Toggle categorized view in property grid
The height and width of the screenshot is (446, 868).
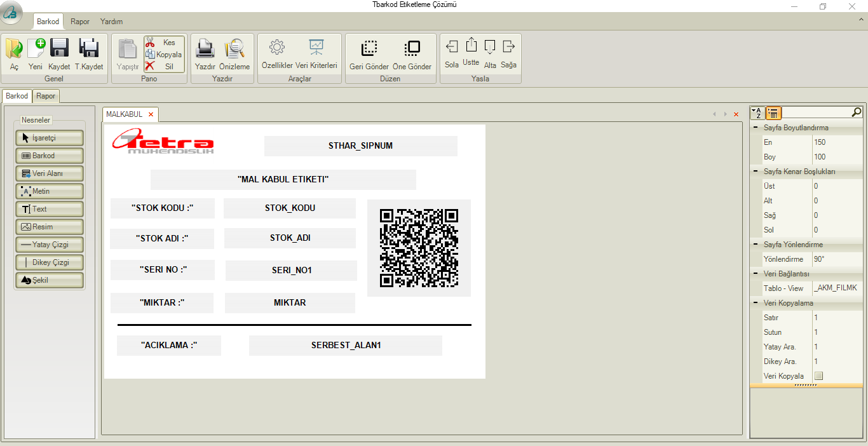point(773,113)
